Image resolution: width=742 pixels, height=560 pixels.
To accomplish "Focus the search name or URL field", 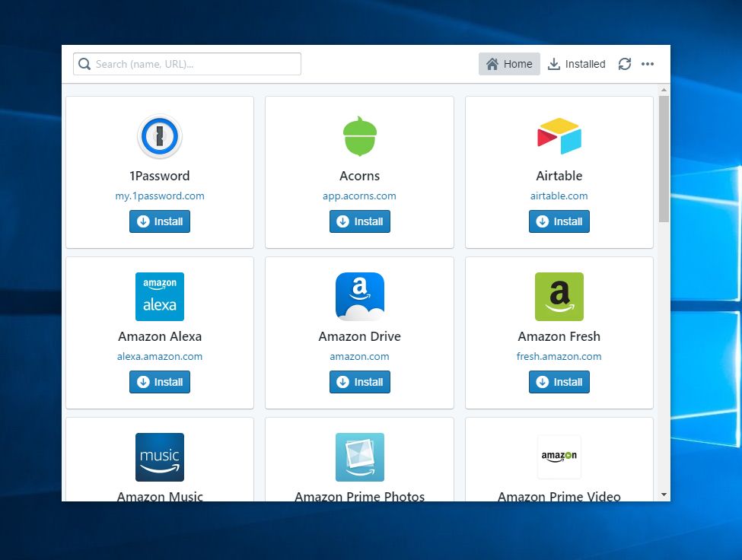I will point(187,64).
